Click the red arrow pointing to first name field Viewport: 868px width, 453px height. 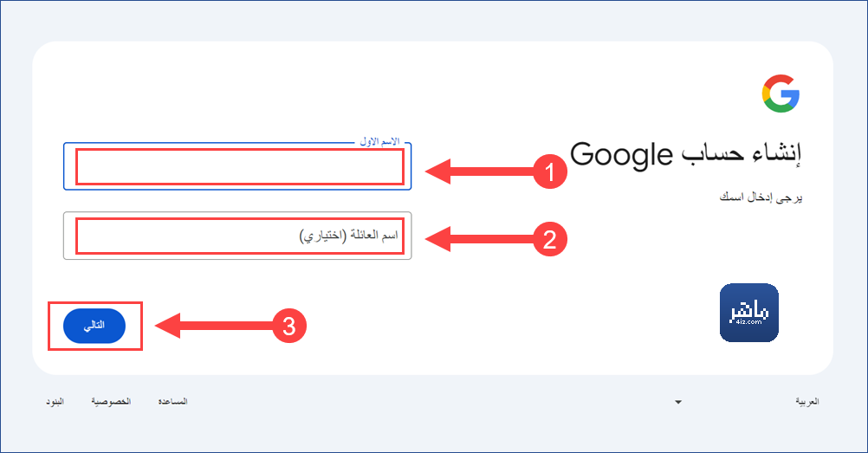tap(479, 171)
